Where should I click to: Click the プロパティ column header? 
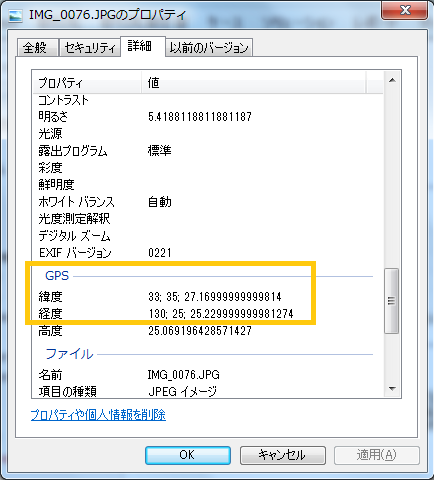[87, 83]
